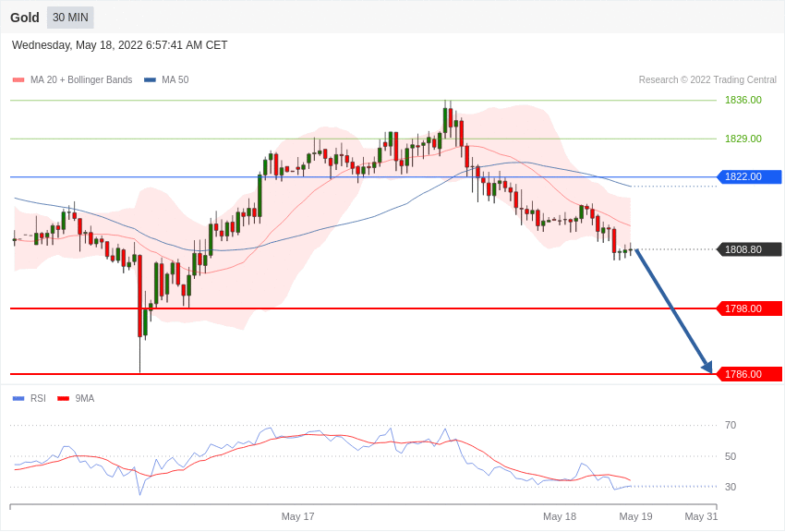This screenshot has width=785, height=532.
Task: Click the blue RSI legend color swatch
Action: point(18,398)
